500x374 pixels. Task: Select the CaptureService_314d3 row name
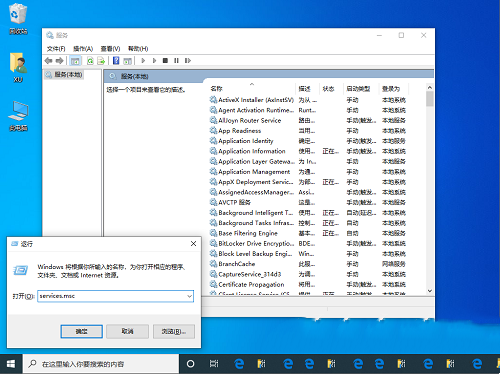(250, 274)
